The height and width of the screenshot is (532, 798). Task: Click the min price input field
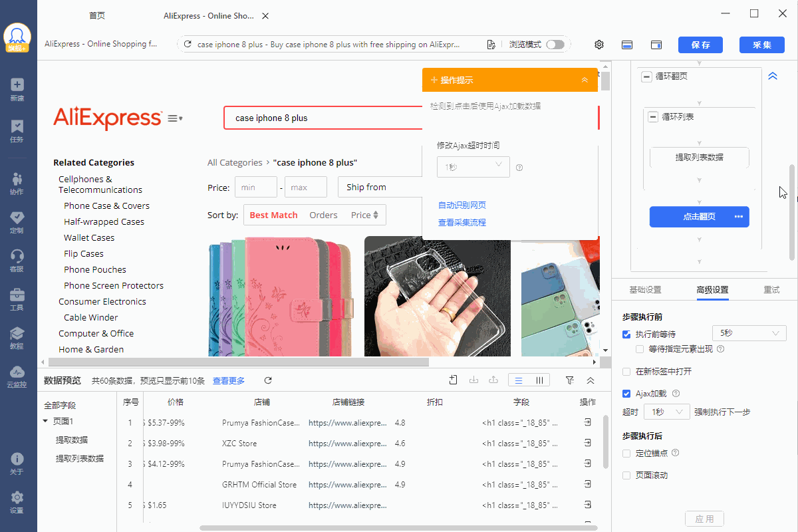(256, 188)
